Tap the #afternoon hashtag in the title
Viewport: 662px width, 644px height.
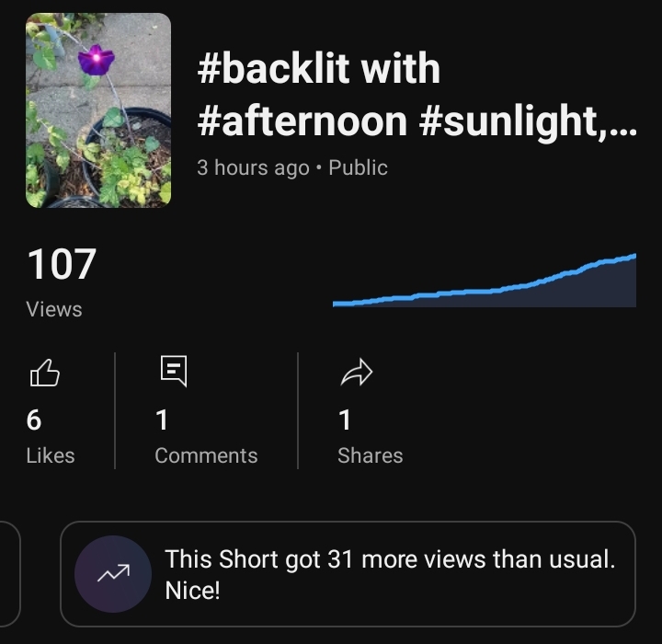coord(302,121)
